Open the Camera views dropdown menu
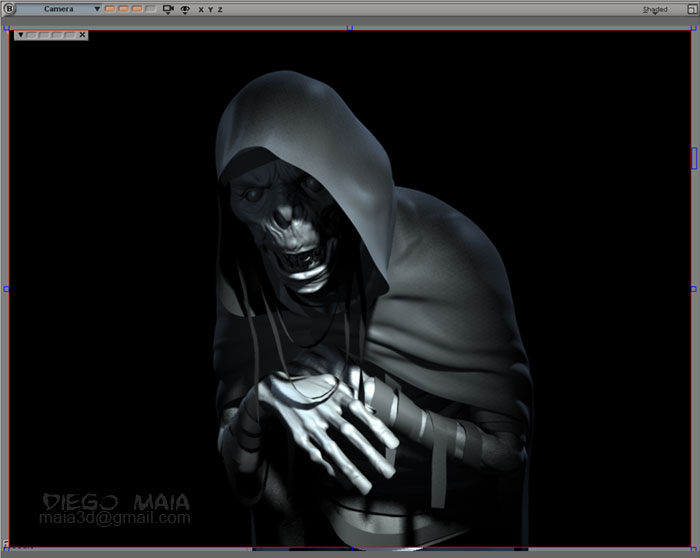The image size is (700, 558). 59,9
